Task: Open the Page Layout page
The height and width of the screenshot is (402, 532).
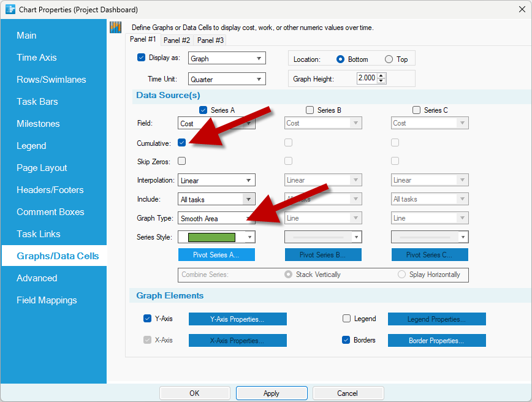Action: click(x=42, y=167)
